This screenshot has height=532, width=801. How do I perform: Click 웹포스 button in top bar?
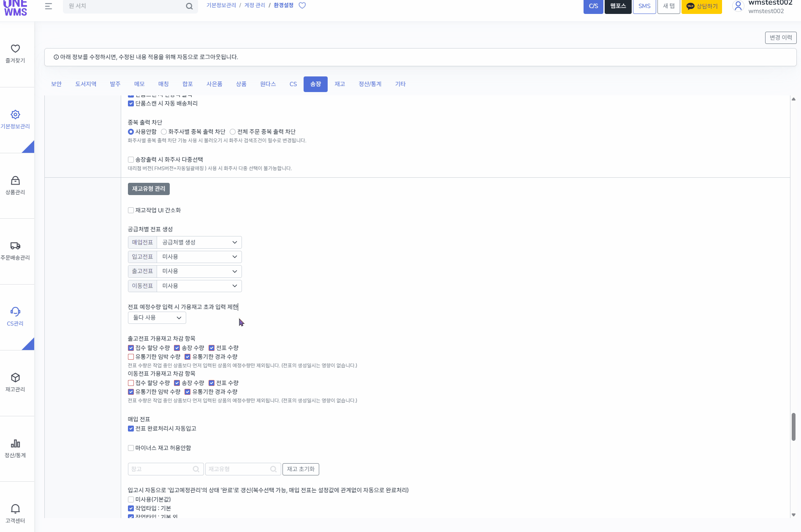(x=618, y=6)
